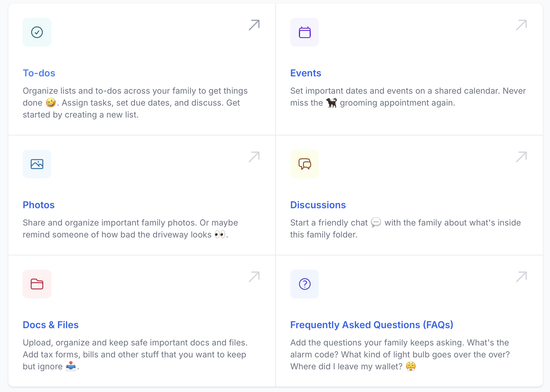550x392 pixels.
Task: Click the Discussions chat bubbles icon
Action: point(305,164)
